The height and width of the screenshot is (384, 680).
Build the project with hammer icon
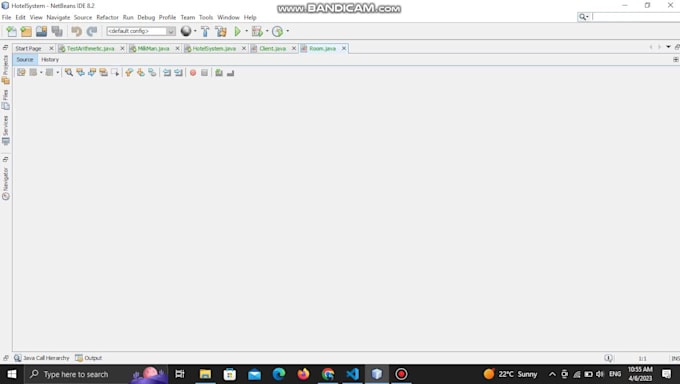(205, 31)
